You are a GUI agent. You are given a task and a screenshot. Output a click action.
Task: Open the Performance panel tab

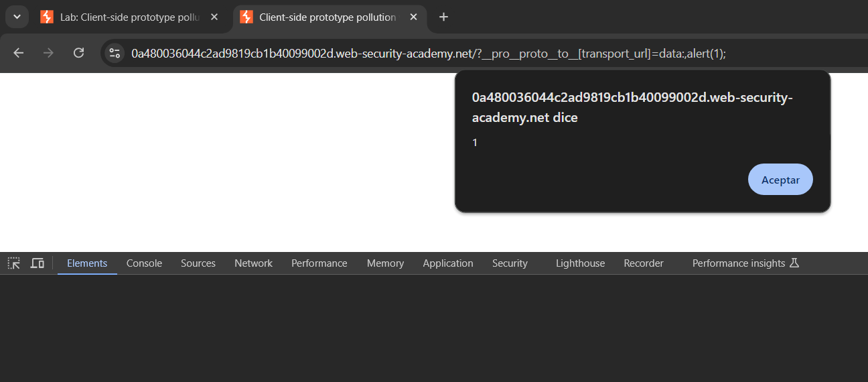click(319, 263)
